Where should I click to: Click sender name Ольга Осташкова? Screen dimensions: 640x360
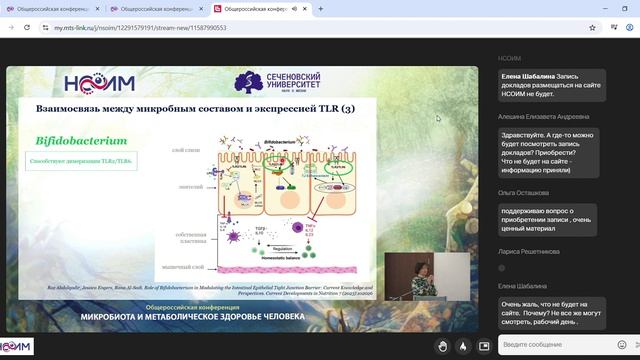tap(523, 193)
